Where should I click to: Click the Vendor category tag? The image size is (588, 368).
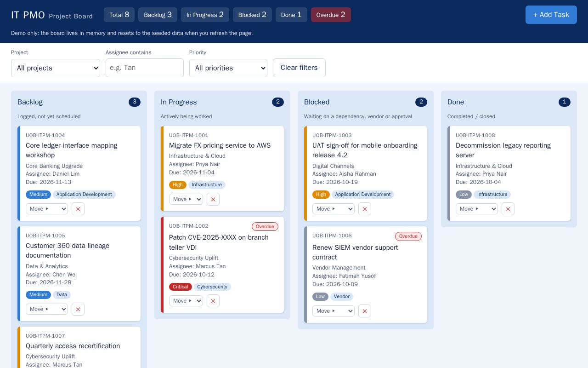click(342, 297)
